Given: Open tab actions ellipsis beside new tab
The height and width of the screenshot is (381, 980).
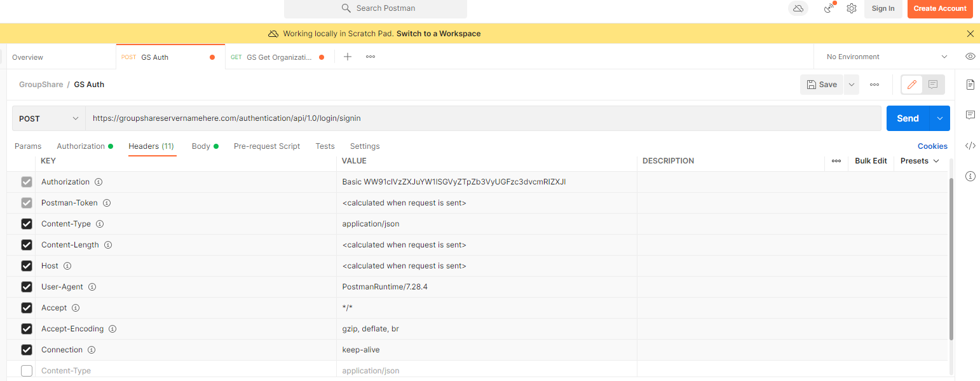Looking at the screenshot, I should click(x=371, y=57).
